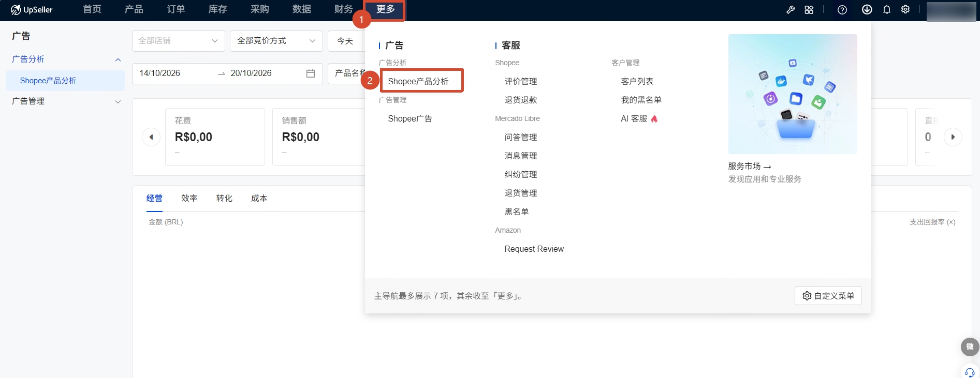Open Shopee产品分析 in the dropdown menu

418,81
